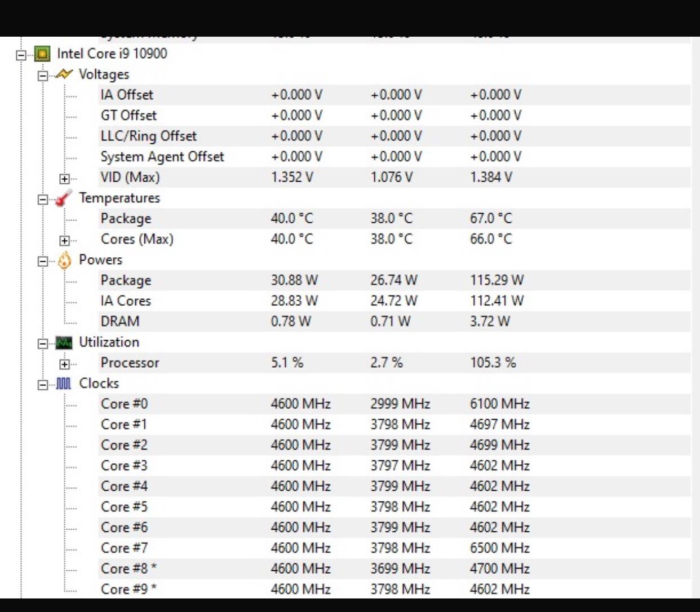Click the Clocks waveform icon
The image size is (700, 612).
point(64,384)
